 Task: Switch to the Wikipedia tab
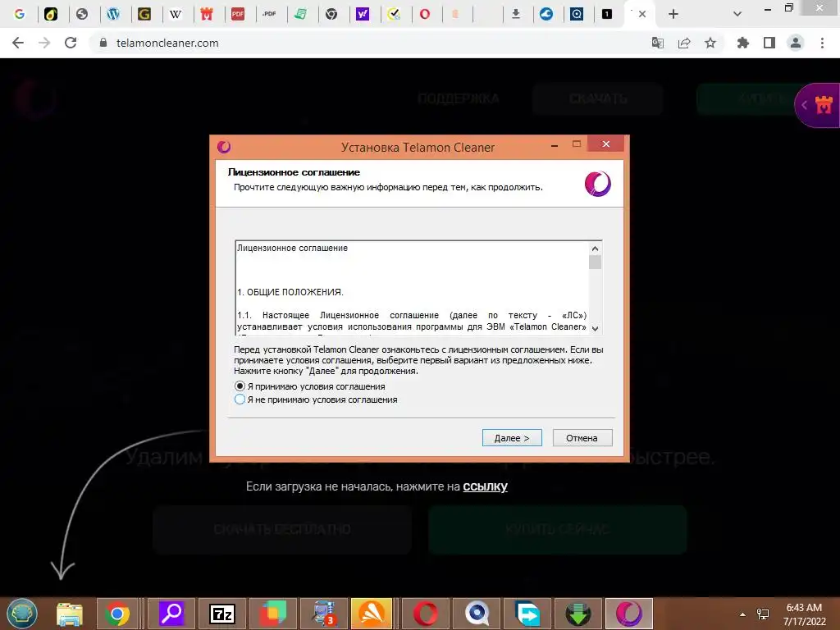pos(176,14)
